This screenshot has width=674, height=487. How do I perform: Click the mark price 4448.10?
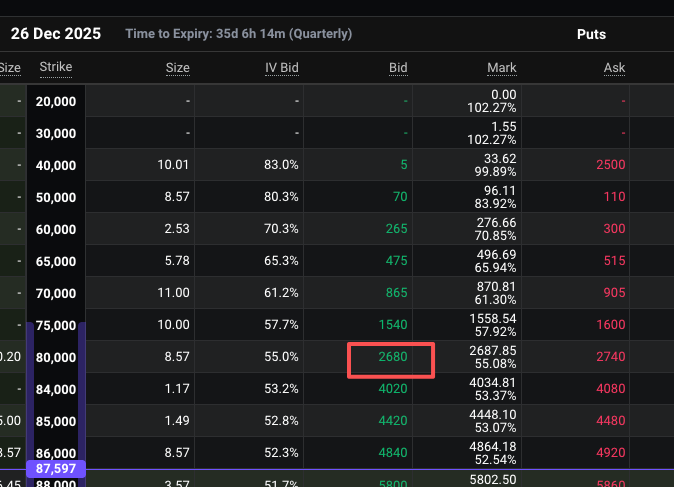pyautogui.click(x=493, y=414)
